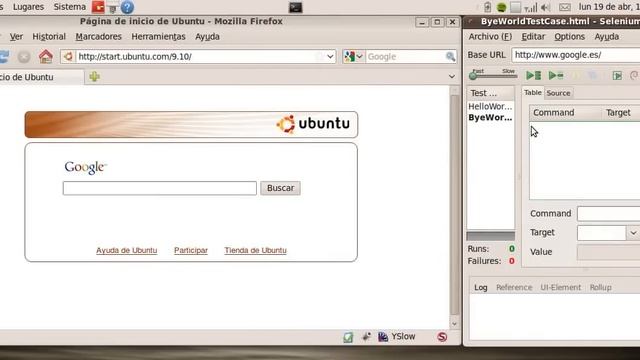Open Selenium Editar menu

[533, 37]
